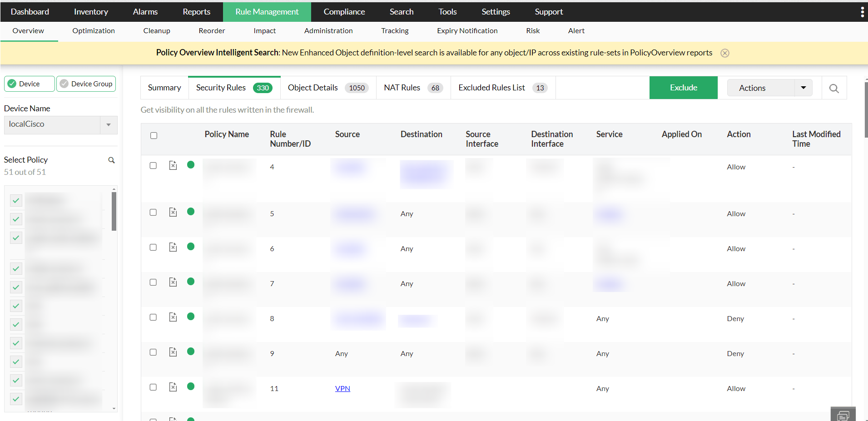Open the Rule Management main tab
868x421 pixels.
(267, 12)
